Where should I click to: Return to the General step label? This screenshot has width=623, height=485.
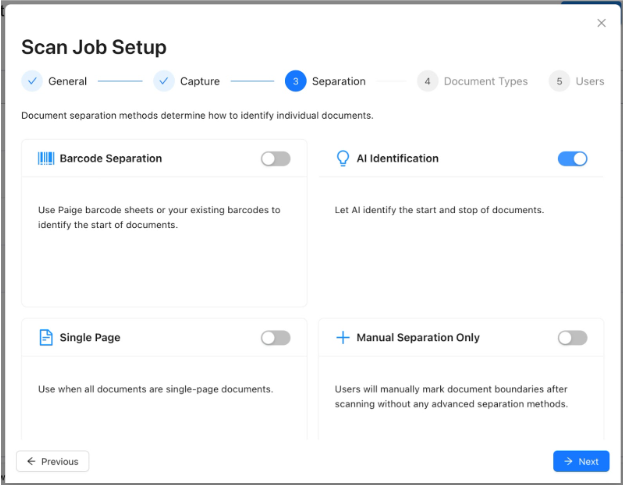pos(67,81)
